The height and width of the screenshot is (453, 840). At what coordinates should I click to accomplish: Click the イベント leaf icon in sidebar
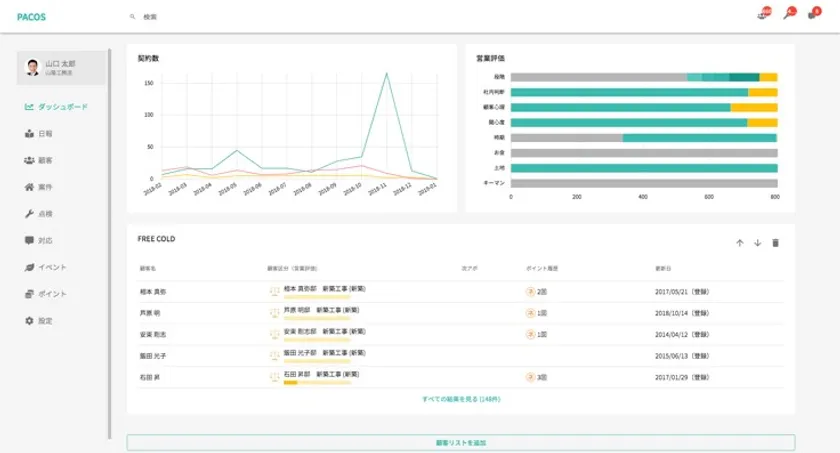29,267
